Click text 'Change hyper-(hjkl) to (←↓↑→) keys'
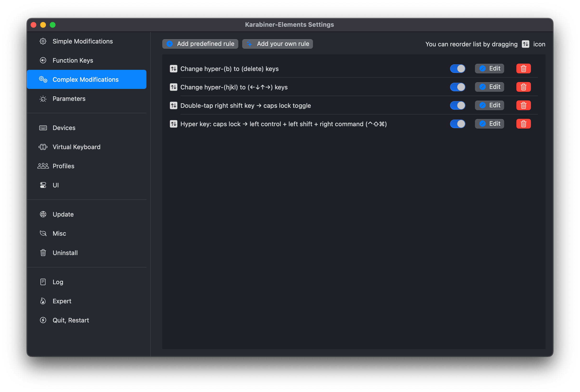Viewport: 580px width, 392px height. tap(234, 87)
